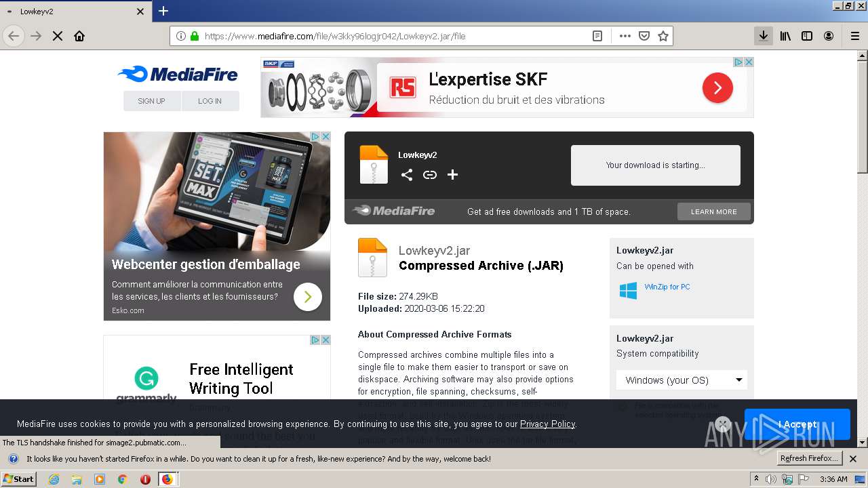Click 'Your download is starting...' box

pos(655,165)
